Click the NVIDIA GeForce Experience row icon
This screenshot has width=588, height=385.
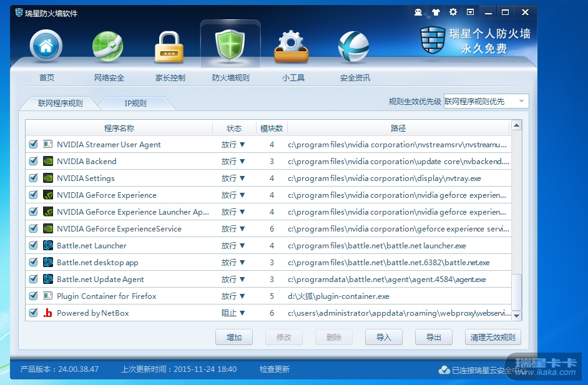tap(47, 195)
